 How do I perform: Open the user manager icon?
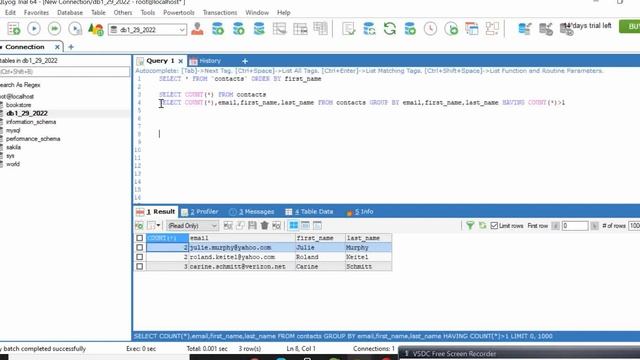197,29
